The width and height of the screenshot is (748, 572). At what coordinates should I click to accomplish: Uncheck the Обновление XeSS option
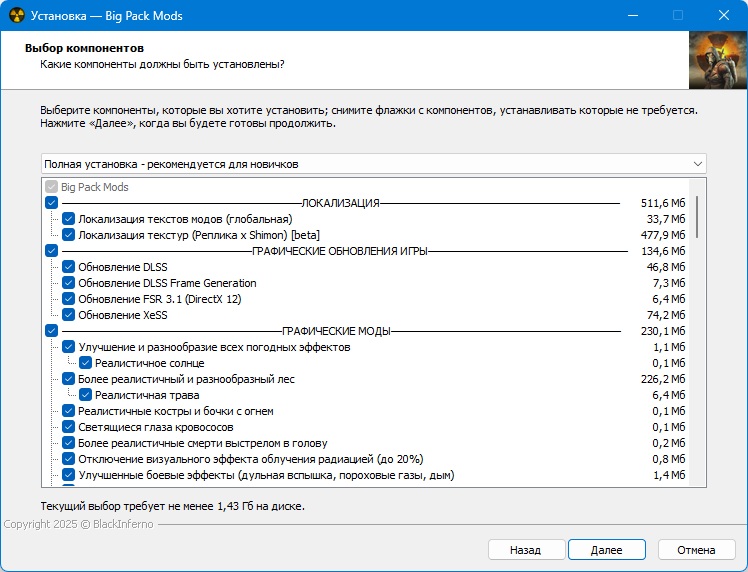[x=68, y=315]
